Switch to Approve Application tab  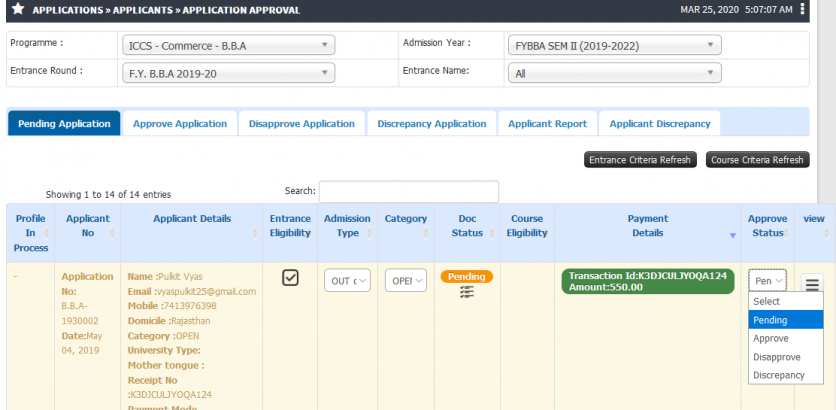[x=180, y=124]
